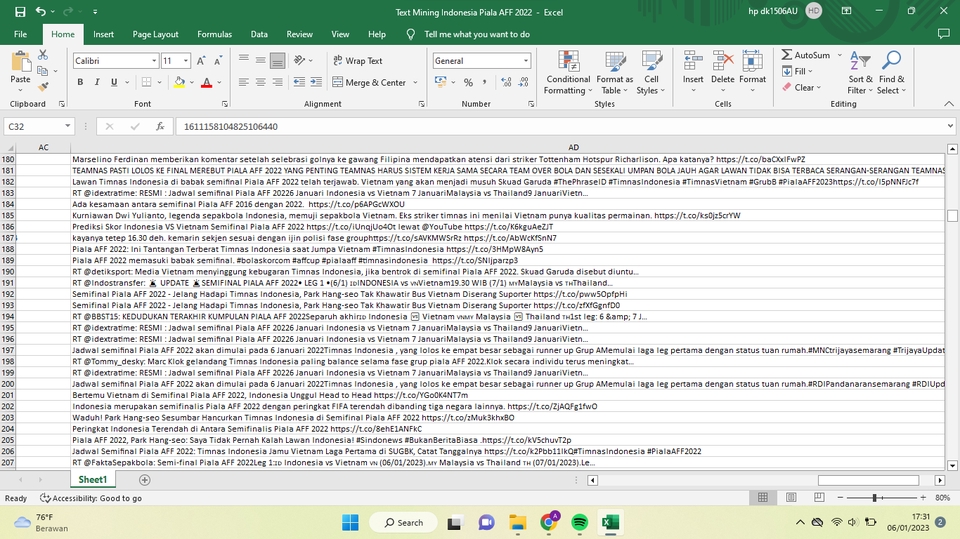This screenshot has height=539, width=960.
Task: Decrease font size with the small A
Action: pyautogui.click(x=218, y=61)
